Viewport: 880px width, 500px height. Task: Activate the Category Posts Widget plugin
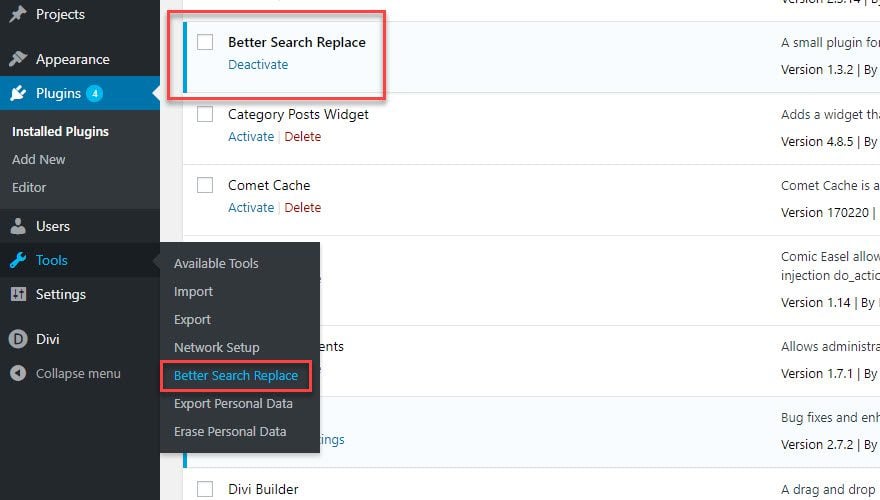(x=250, y=137)
